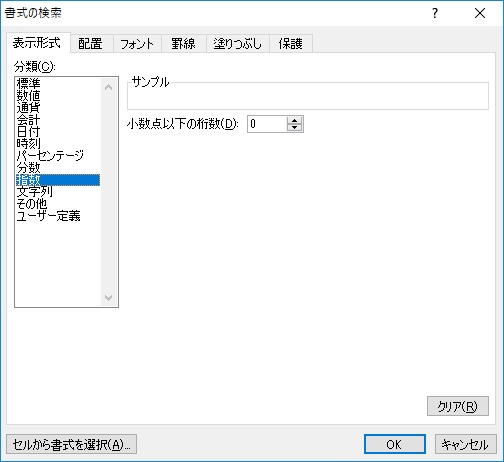Pick パーセンテージ in the category list

58,156
